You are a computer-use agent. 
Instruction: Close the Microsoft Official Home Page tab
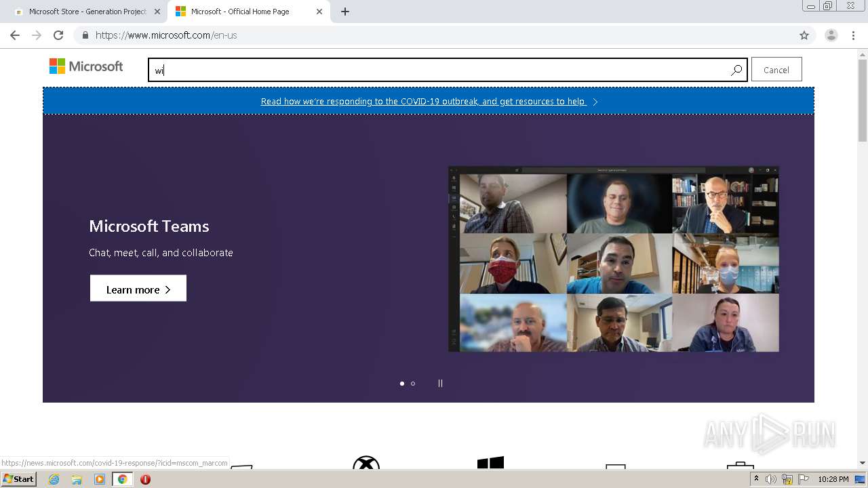(x=319, y=12)
